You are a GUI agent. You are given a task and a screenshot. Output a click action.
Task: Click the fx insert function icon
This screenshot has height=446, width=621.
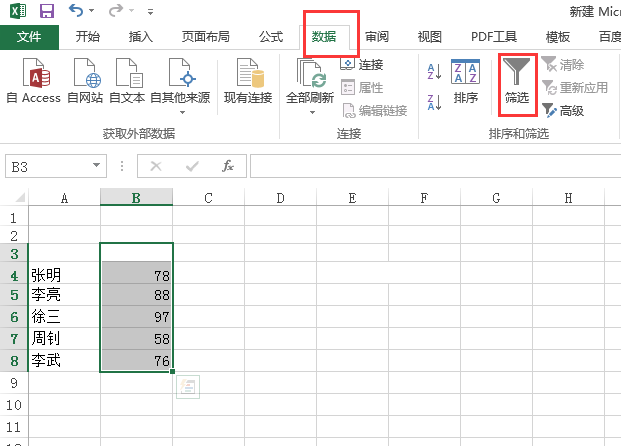(228, 166)
